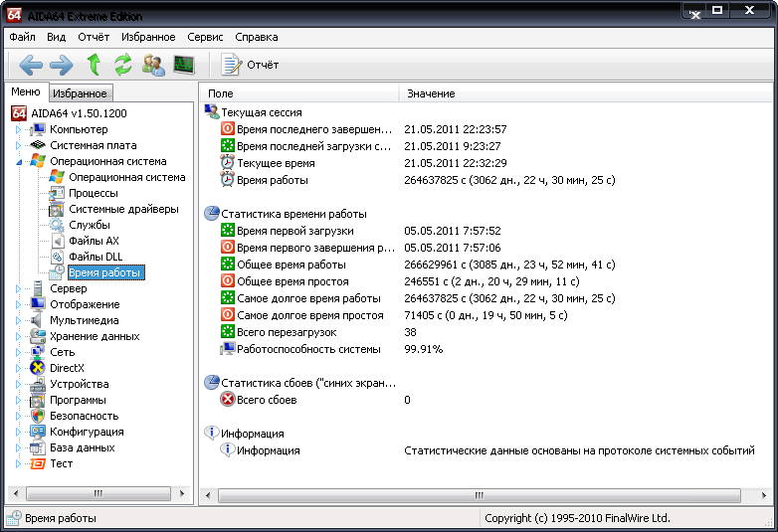Select the Программы tree item
The image size is (778, 532).
point(78,400)
